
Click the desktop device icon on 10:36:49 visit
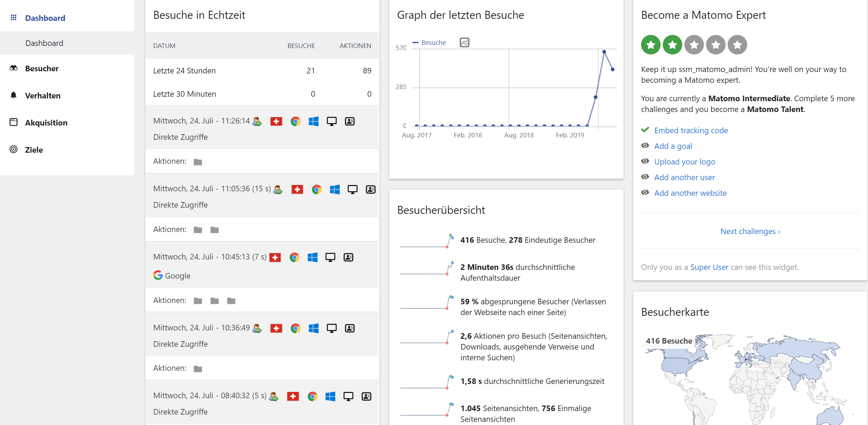[x=332, y=328]
